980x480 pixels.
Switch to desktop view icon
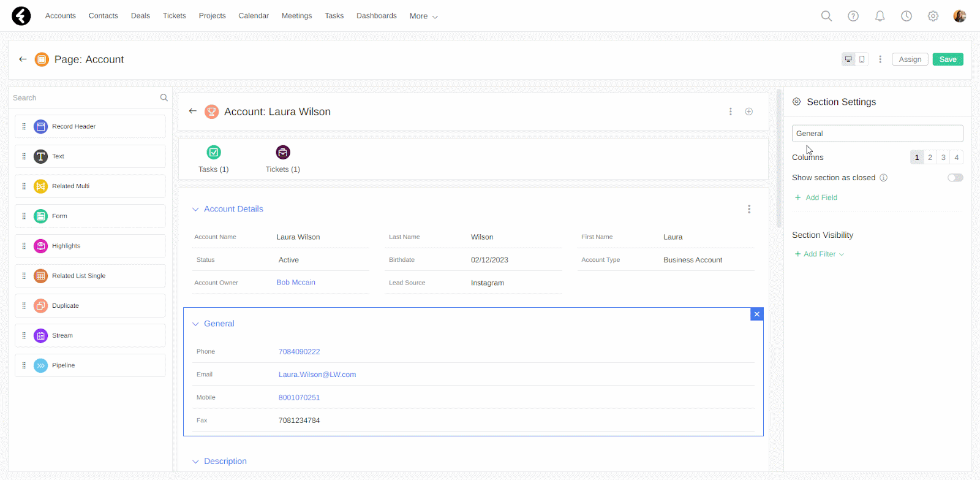tap(848, 59)
